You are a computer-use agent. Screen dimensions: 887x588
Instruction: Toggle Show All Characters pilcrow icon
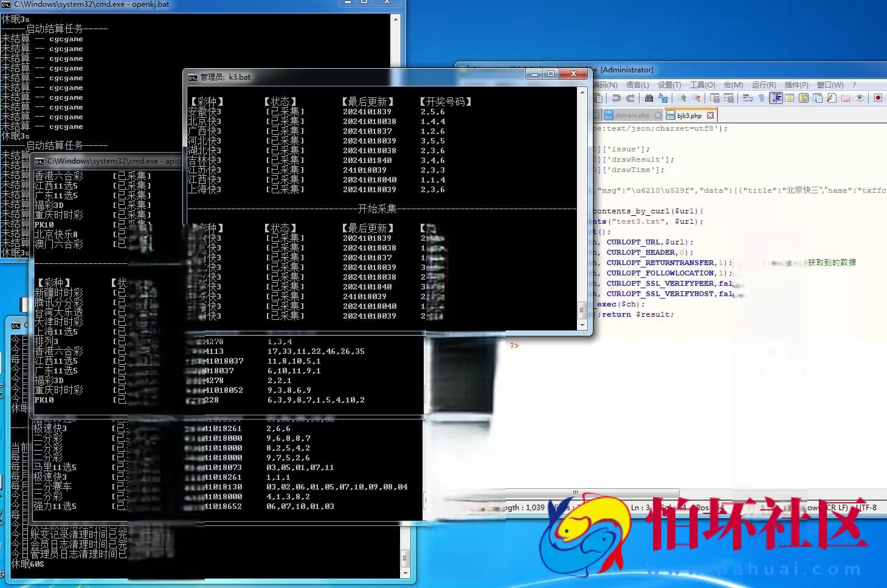761,98
